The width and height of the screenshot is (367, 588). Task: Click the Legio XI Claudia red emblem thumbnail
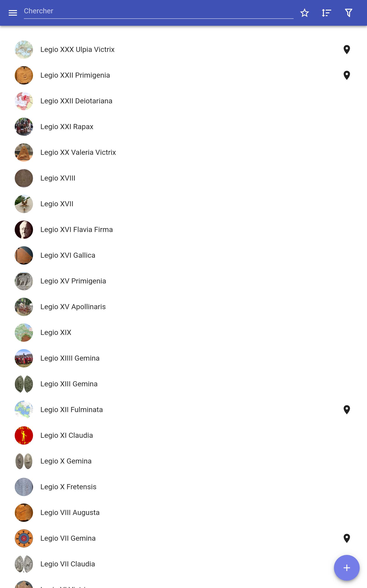click(x=24, y=435)
